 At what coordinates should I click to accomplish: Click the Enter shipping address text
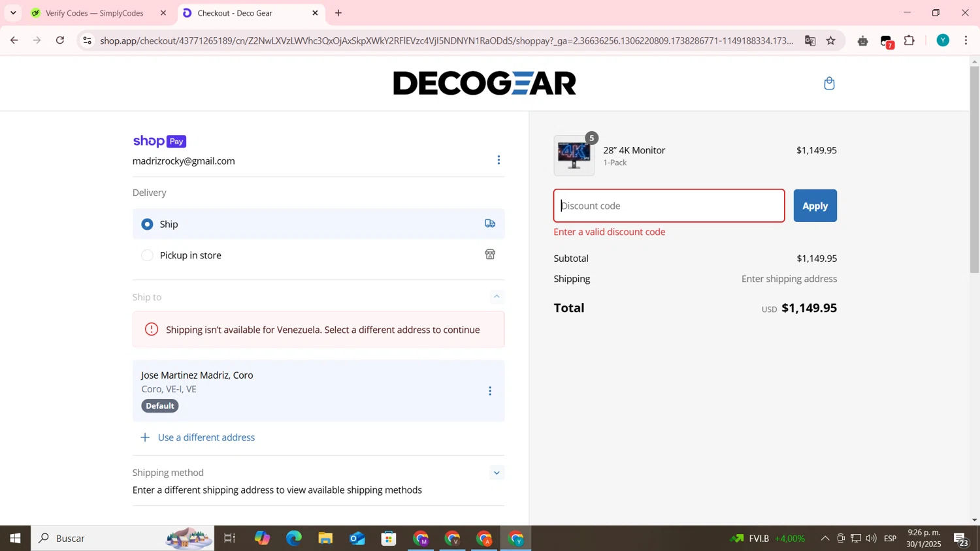[x=789, y=279]
